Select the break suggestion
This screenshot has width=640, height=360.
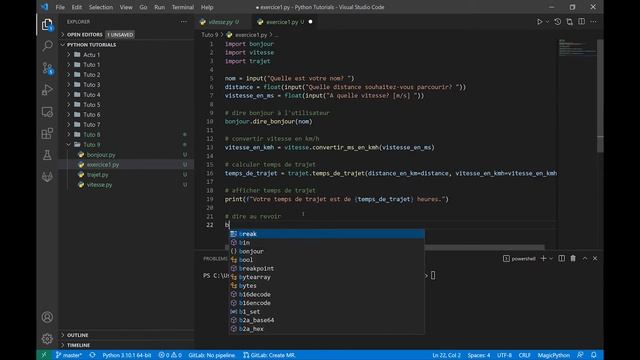click(x=327, y=234)
